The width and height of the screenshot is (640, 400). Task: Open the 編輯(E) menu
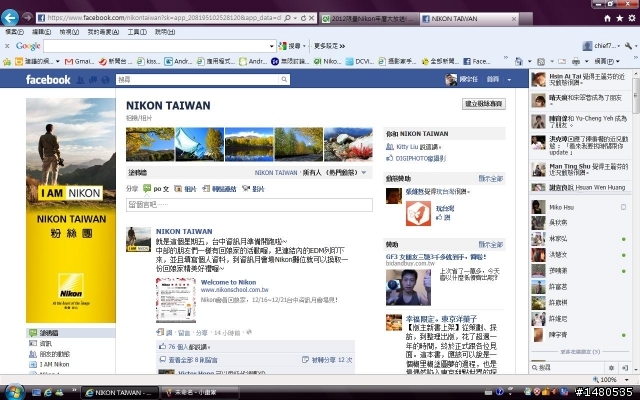[42, 32]
